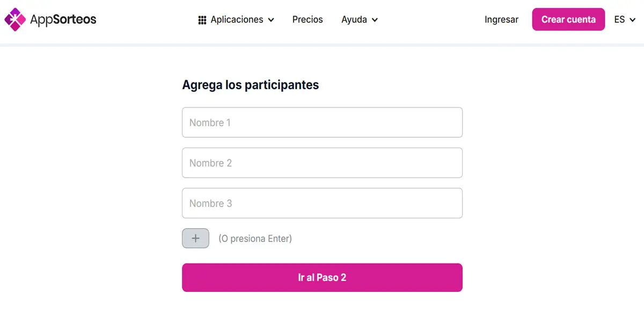Expand the chevron next to ES
Screen dimensions: 644x322
tap(633, 20)
